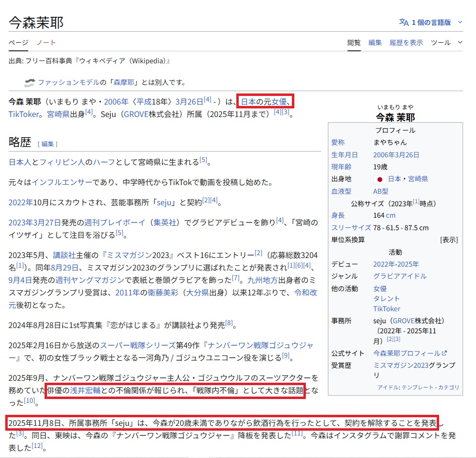The image size is (476, 458).
Task: Click the Japan flag icon in infobox
Action: coord(380,179)
